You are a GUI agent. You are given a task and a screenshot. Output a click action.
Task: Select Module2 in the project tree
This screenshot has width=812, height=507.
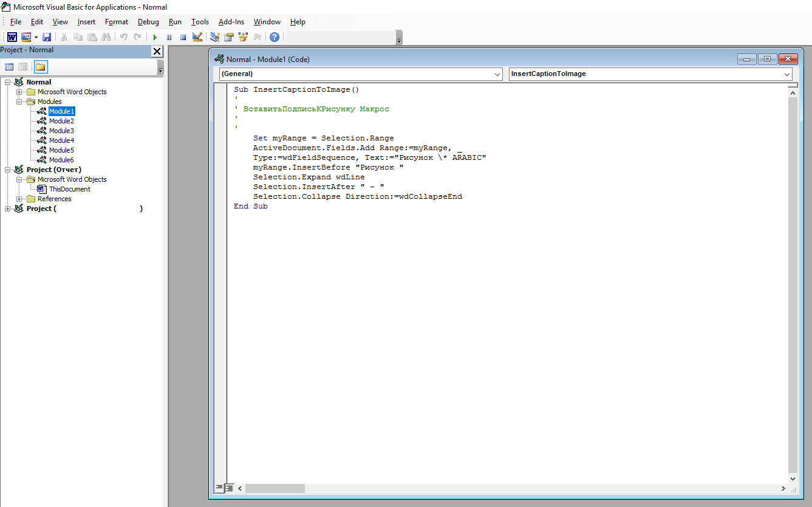pyautogui.click(x=62, y=121)
